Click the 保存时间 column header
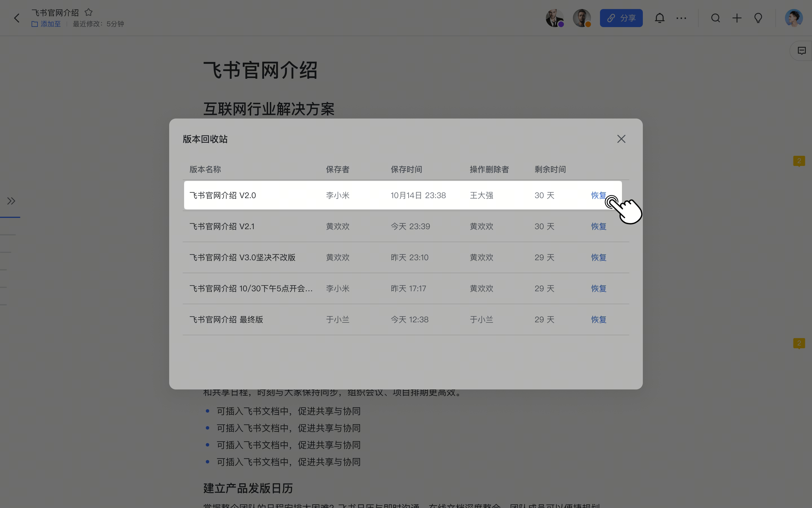Viewport: 812px width, 508px height. coord(406,169)
